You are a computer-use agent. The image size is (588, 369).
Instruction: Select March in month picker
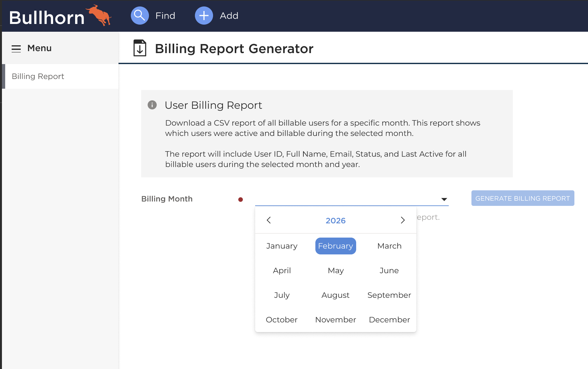coord(390,246)
